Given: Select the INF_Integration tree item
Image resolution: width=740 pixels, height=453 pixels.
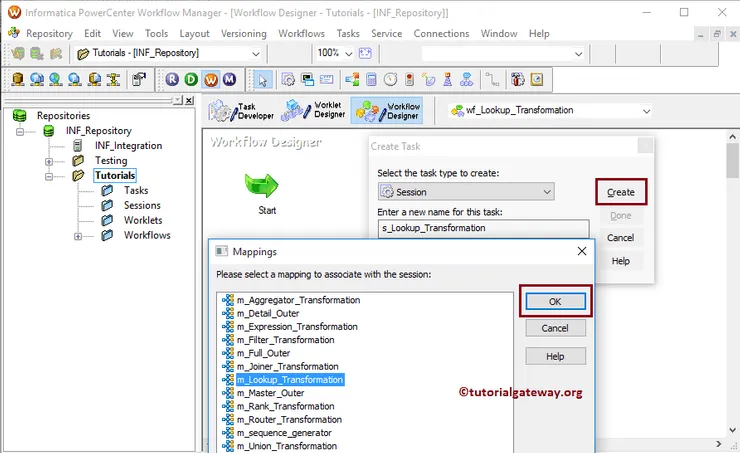Looking at the screenshot, I should [128, 146].
